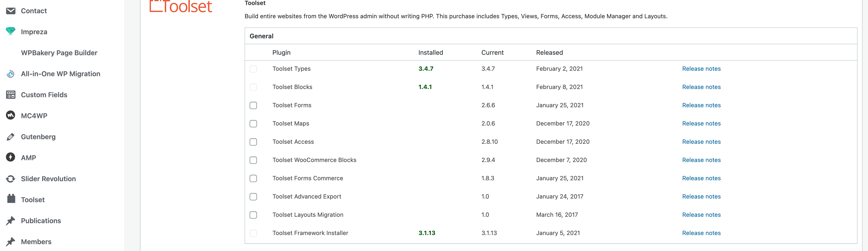Click the date February 8, 2021
This screenshot has width=868, height=251.
click(559, 87)
